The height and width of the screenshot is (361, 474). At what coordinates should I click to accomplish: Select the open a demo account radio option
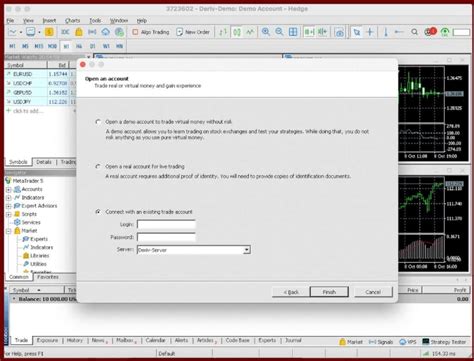click(x=98, y=122)
